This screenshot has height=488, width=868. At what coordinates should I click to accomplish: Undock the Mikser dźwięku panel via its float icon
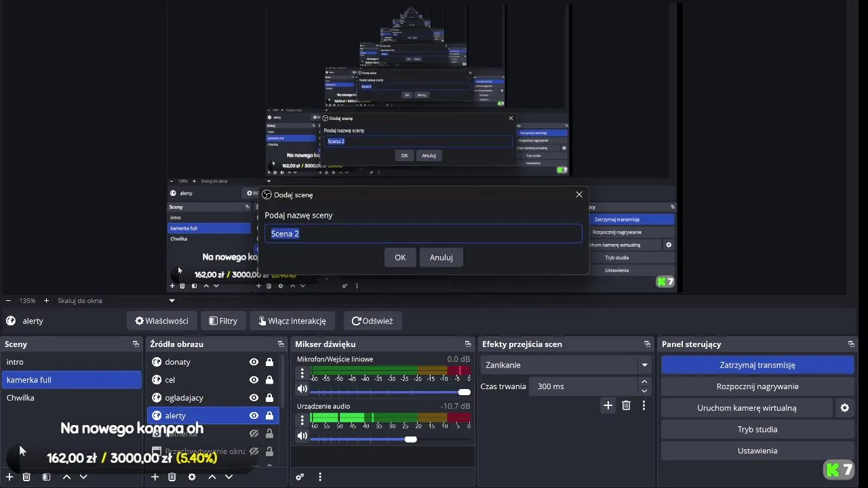click(467, 344)
